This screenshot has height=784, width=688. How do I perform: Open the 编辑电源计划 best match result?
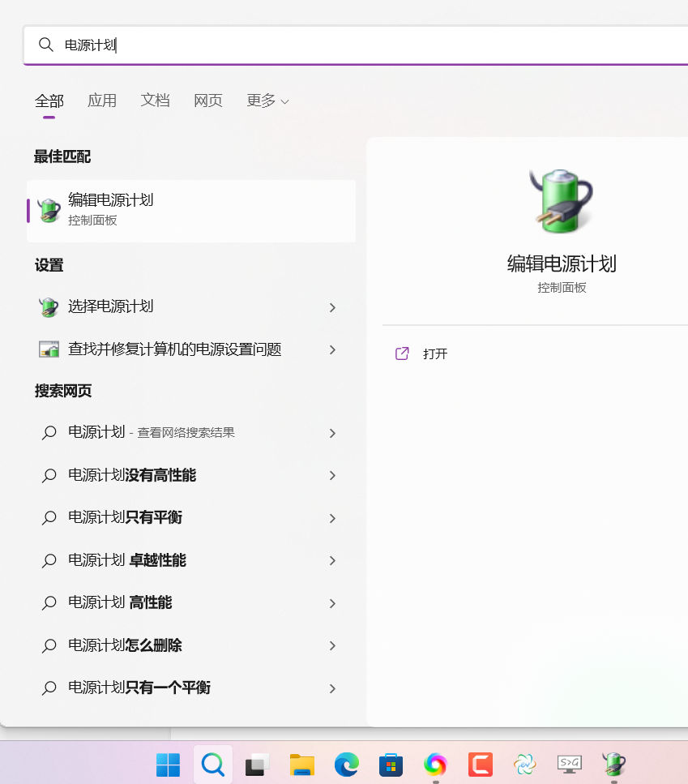(x=190, y=210)
